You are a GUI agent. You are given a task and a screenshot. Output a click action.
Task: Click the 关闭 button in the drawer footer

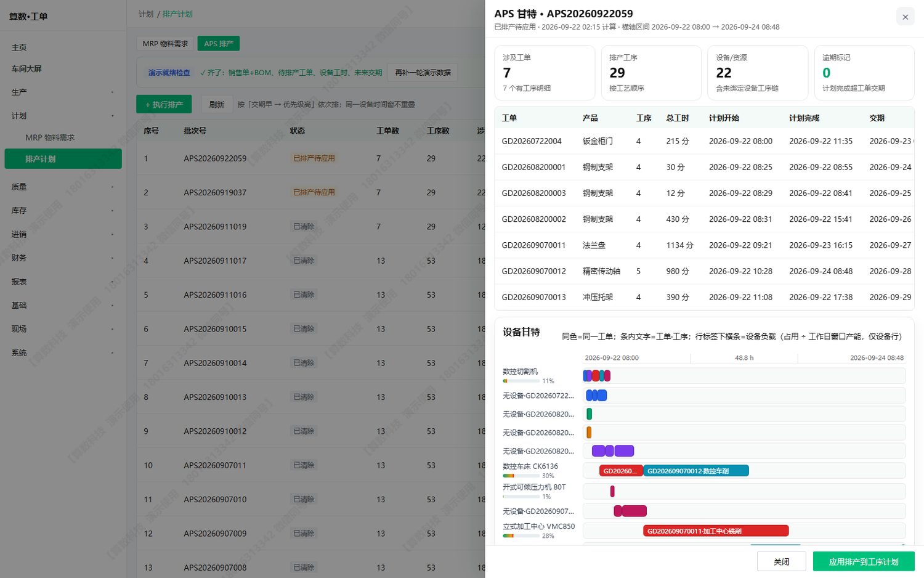(x=782, y=562)
